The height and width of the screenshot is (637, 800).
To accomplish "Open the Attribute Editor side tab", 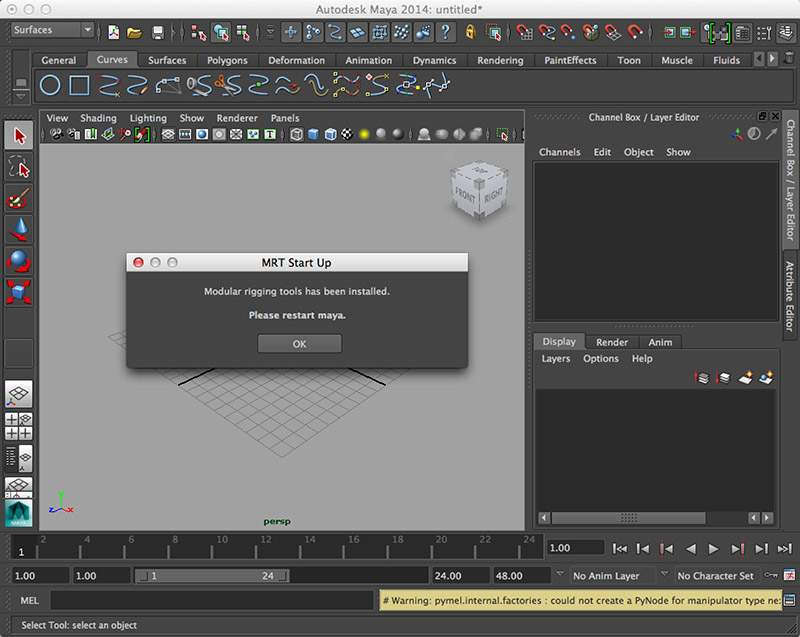I will (790, 296).
